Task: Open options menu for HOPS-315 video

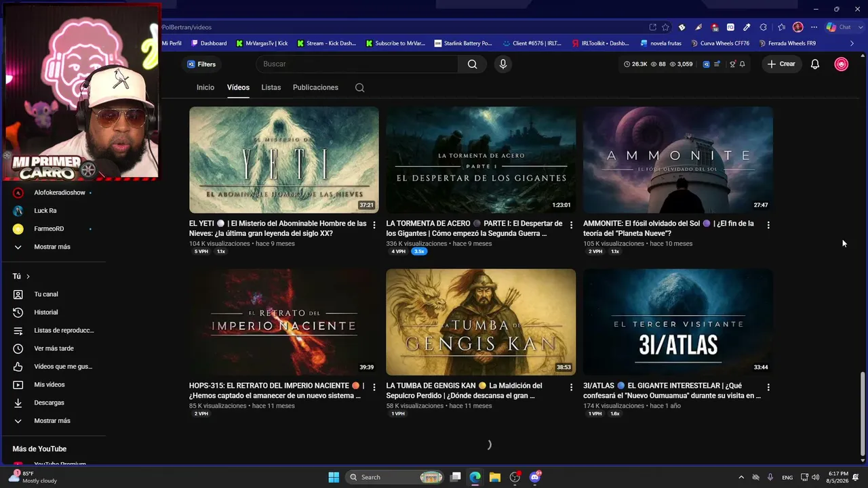Action: pyautogui.click(x=374, y=388)
